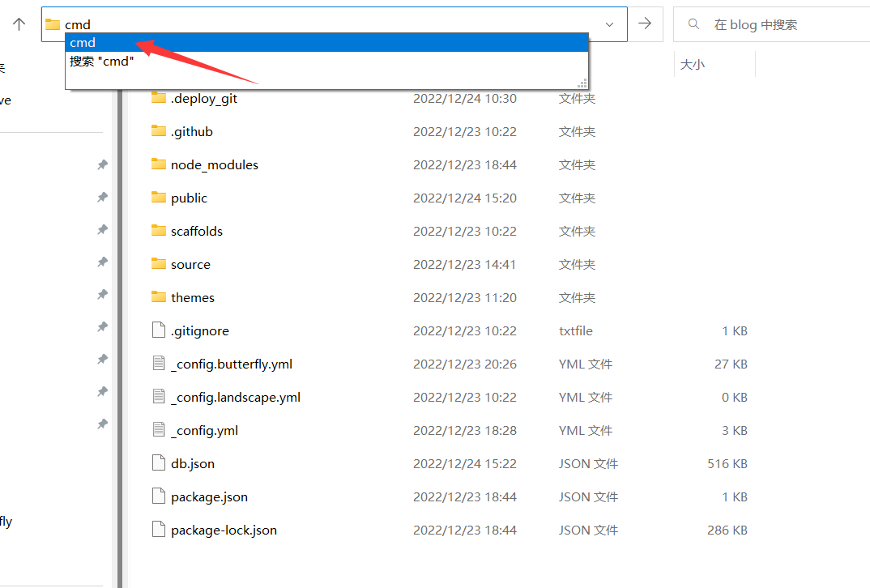This screenshot has height=588, width=870.
Task: Click the source folder name
Action: [x=190, y=265]
